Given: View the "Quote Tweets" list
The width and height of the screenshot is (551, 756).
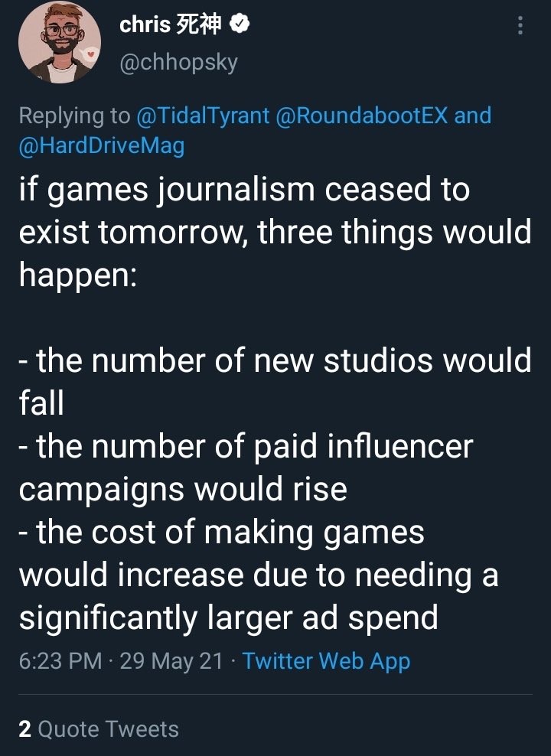Looking at the screenshot, I should click(108, 729).
